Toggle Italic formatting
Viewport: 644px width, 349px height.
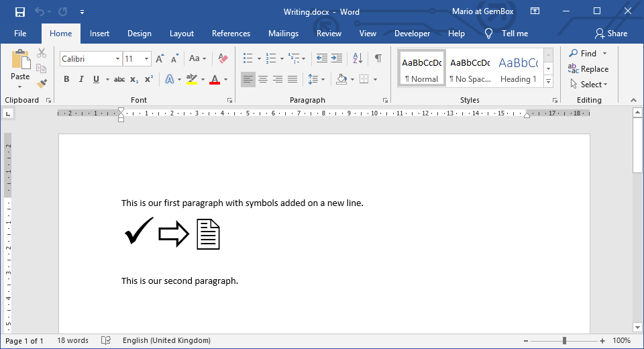pyautogui.click(x=81, y=79)
